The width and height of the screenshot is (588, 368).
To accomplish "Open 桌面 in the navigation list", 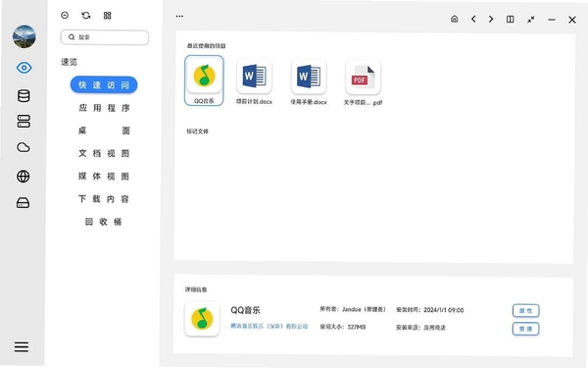I will [104, 131].
